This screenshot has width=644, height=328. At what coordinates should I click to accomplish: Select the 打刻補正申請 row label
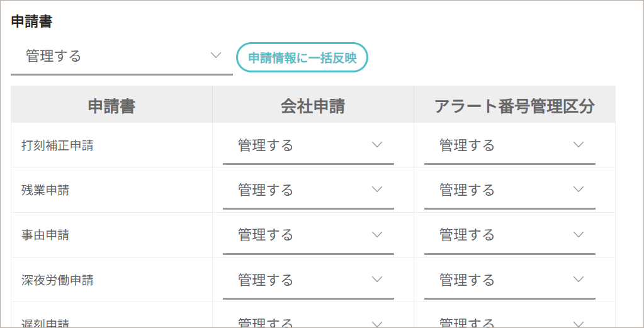point(57,145)
